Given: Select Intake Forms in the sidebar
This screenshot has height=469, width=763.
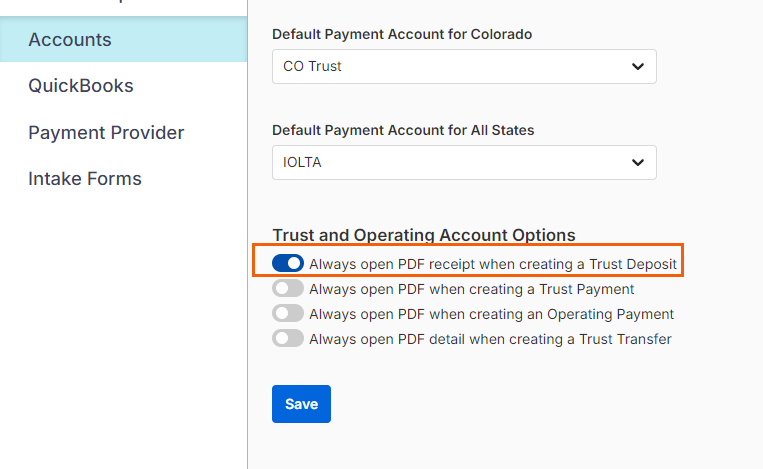Looking at the screenshot, I should tap(85, 179).
